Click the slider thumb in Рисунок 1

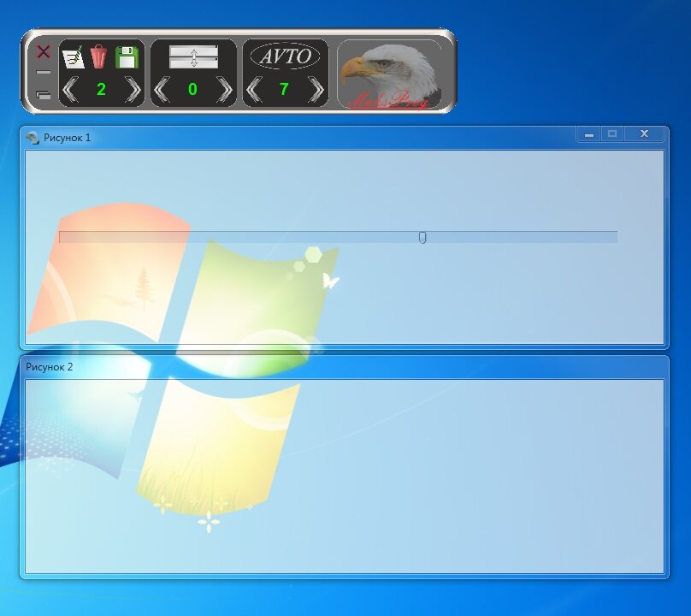pos(422,238)
